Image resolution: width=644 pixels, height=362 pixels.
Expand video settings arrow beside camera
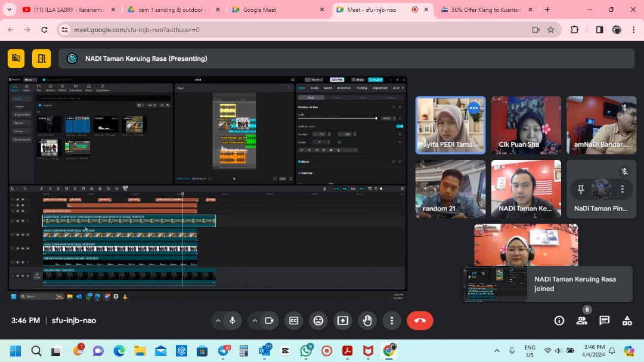pyautogui.click(x=255, y=320)
